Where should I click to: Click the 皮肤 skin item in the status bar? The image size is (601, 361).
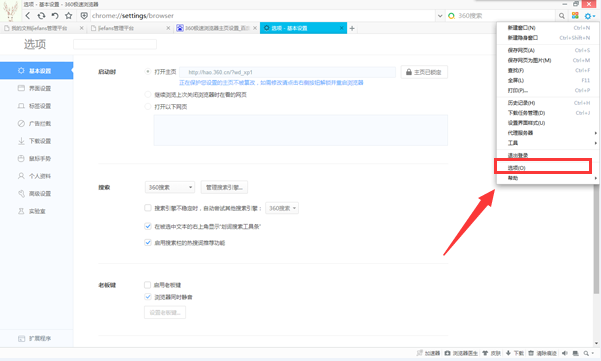tap(492, 353)
